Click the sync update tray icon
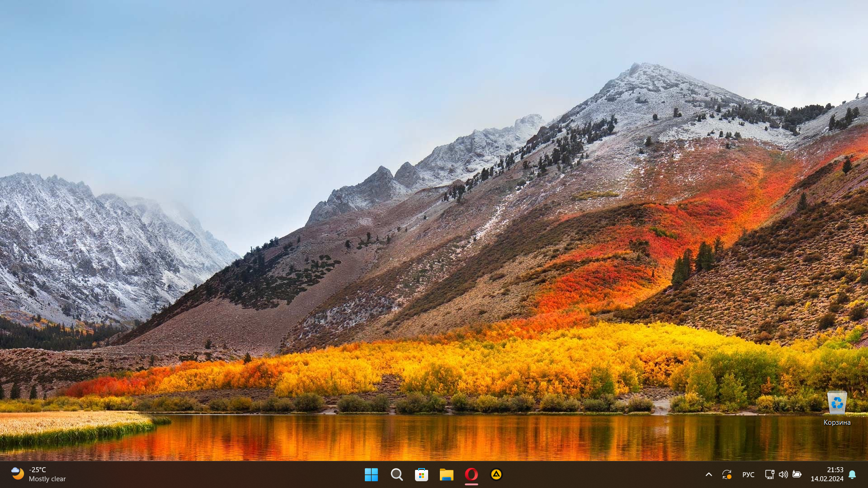 (726, 474)
